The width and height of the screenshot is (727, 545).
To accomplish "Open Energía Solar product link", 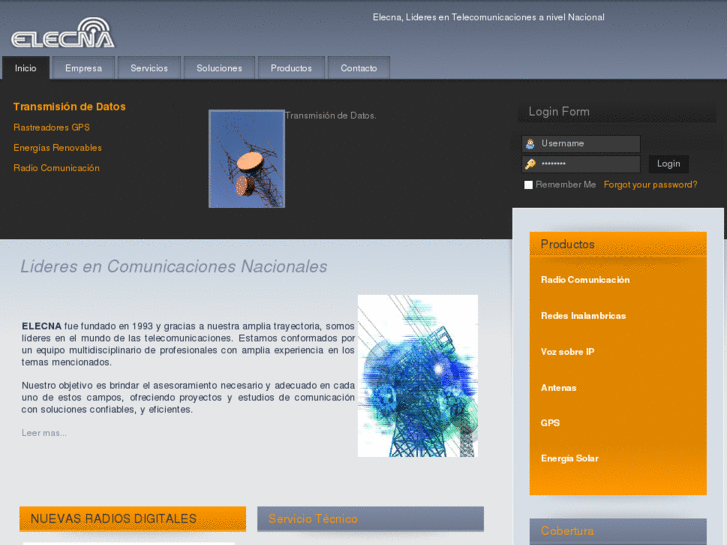I will click(569, 458).
